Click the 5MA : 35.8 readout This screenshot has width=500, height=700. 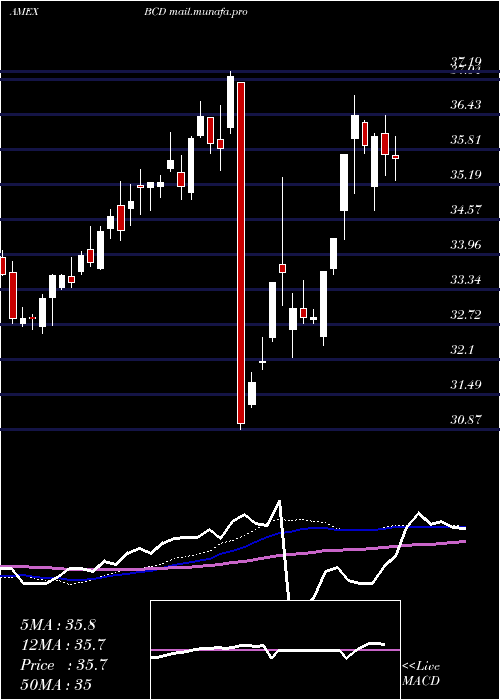[x=58, y=625]
